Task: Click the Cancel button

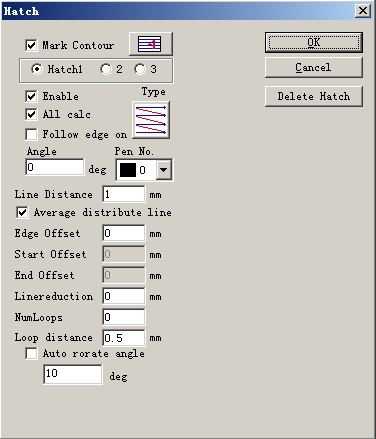Action: 314,67
